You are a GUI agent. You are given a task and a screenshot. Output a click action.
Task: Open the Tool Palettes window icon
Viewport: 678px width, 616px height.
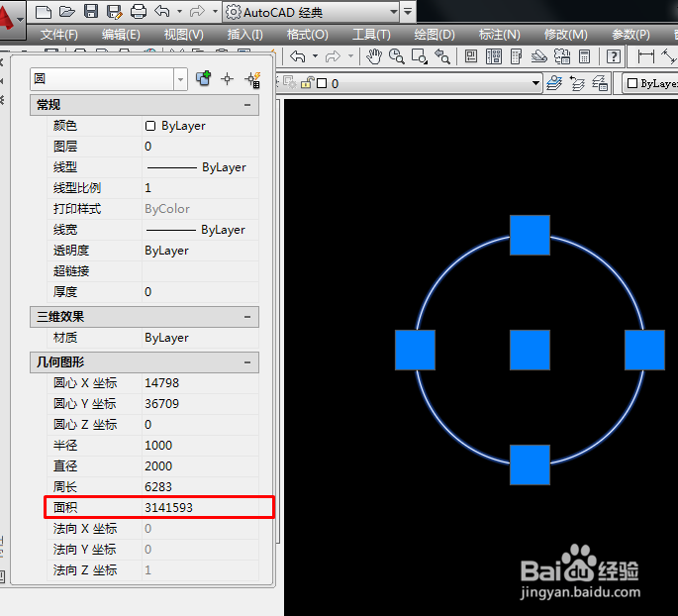point(517,56)
